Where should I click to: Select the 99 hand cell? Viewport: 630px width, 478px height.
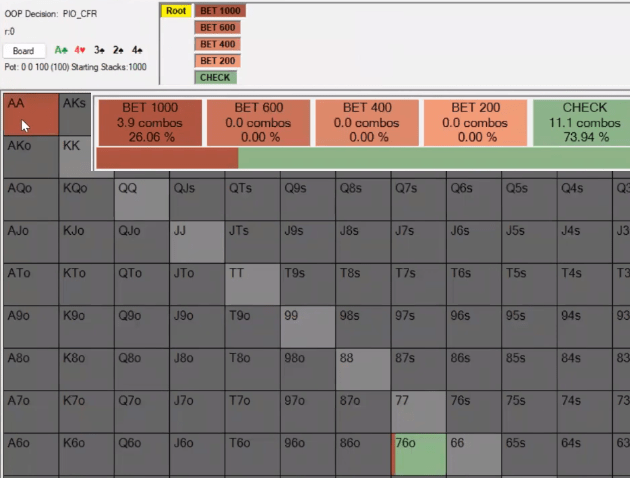(308, 327)
